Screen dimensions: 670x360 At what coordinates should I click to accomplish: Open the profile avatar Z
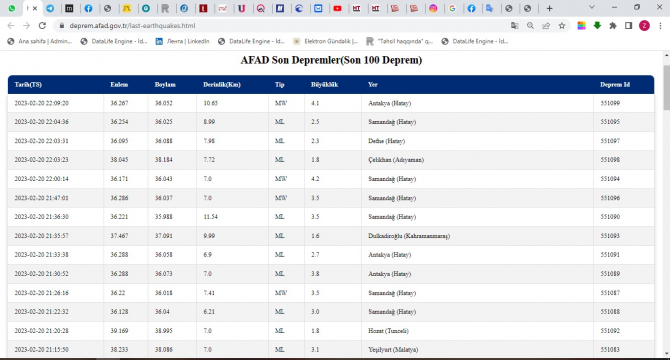[x=644, y=26]
